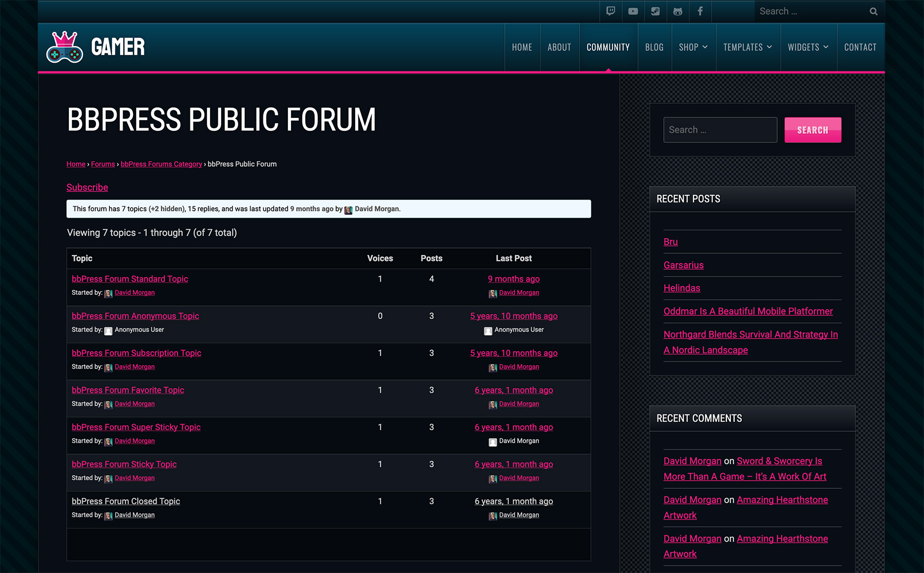
Task: Open bbPress Forum Closed Topic
Action: point(126,501)
